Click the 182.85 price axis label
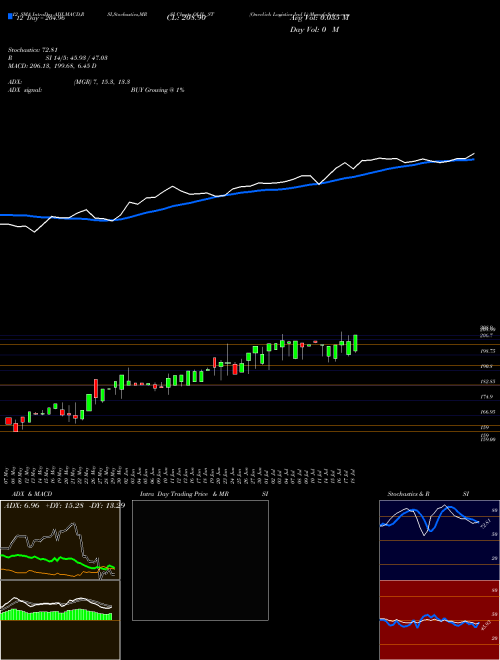The image size is (500, 660). 488,381
